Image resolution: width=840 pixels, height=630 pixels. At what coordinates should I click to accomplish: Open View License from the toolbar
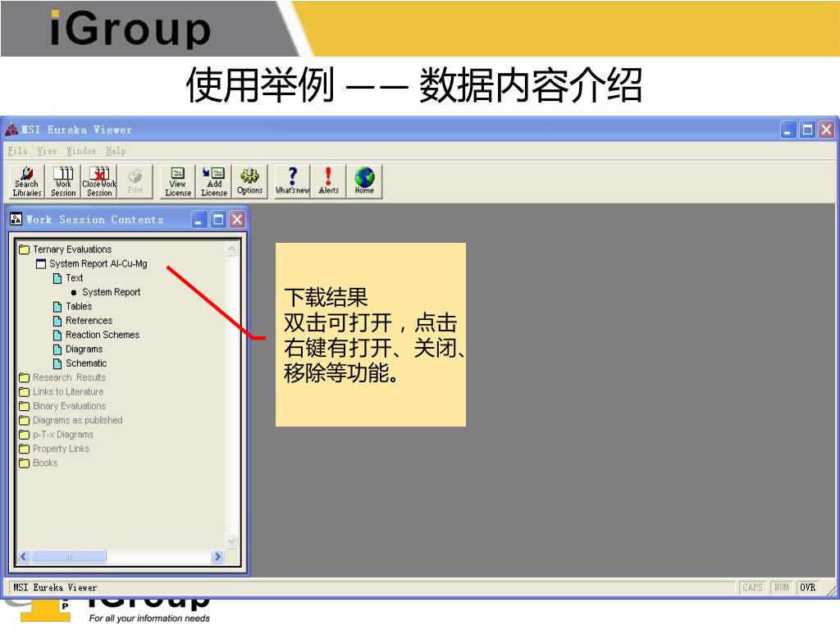178,181
